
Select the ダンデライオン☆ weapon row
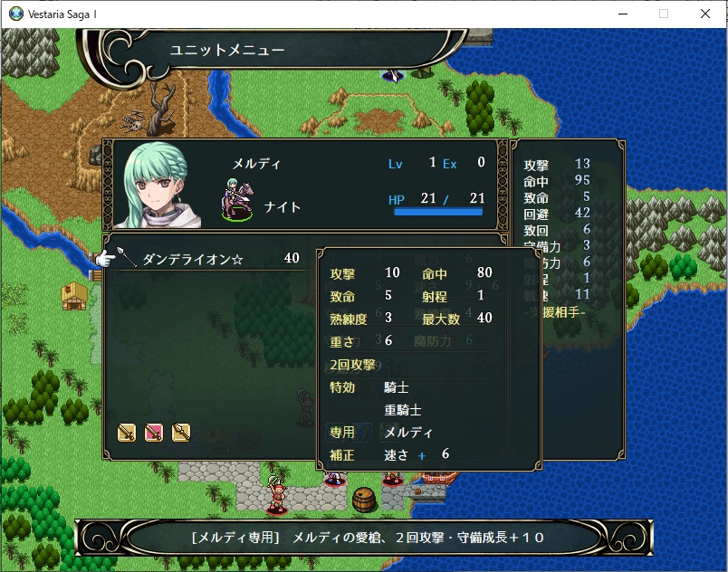209,259
